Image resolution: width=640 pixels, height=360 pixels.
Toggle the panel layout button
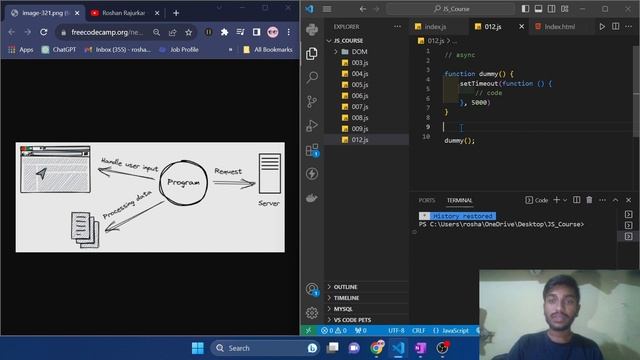(x=538, y=9)
